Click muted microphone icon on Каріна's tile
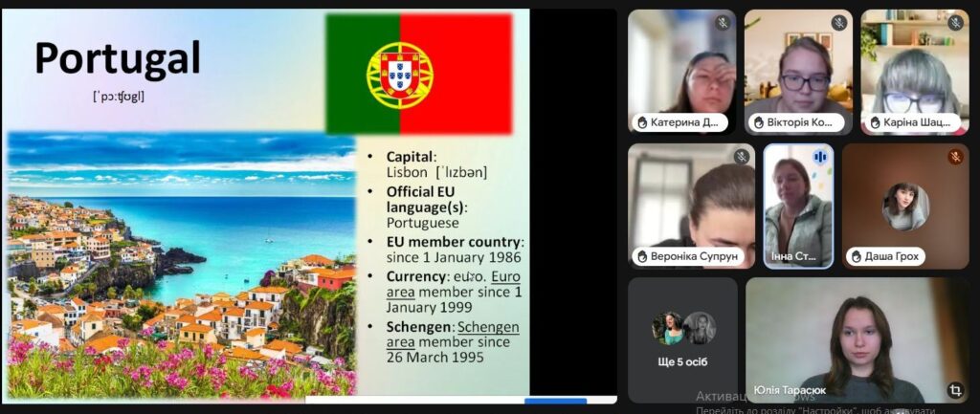980x414 pixels. [x=955, y=23]
